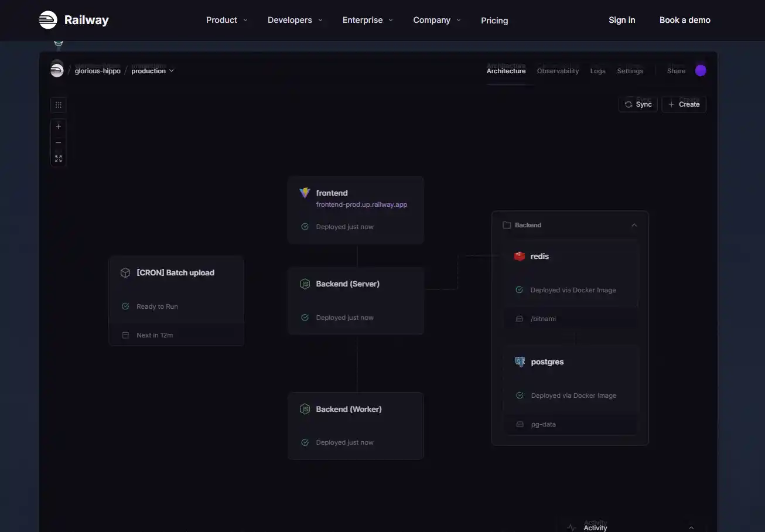
Task: Click the Backend group folder icon
Action: point(507,225)
